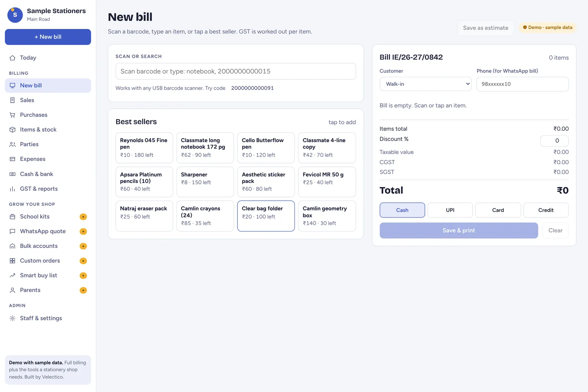The image size is (588, 392).
Task: Click the Discount % input box
Action: [x=554, y=141]
